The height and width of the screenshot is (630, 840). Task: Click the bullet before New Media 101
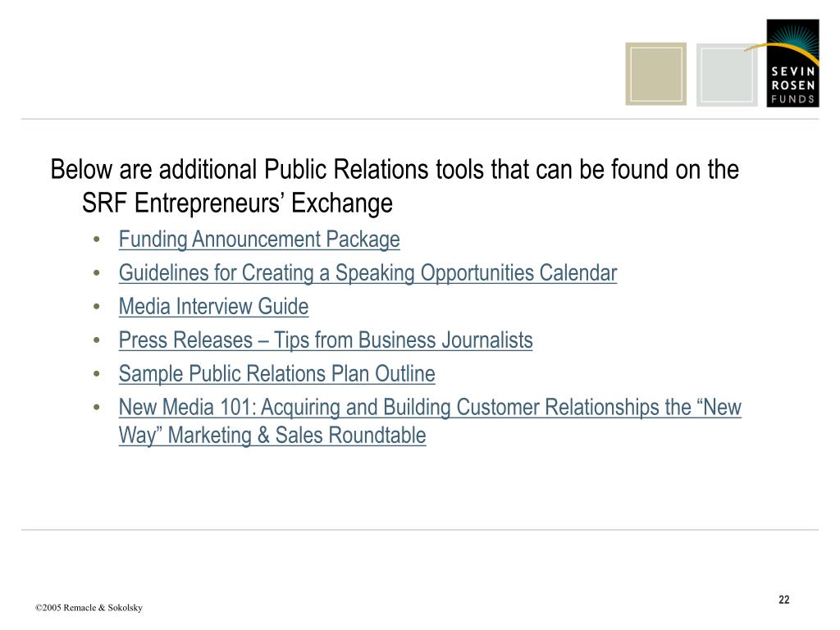pyautogui.click(x=97, y=408)
